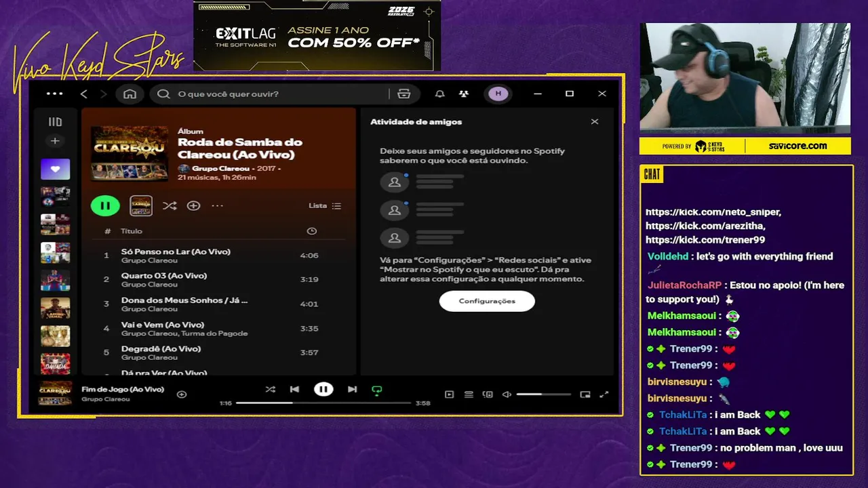Open Liked Songs heart tile in sidebar
This screenshot has height=488, width=868.
(x=55, y=169)
